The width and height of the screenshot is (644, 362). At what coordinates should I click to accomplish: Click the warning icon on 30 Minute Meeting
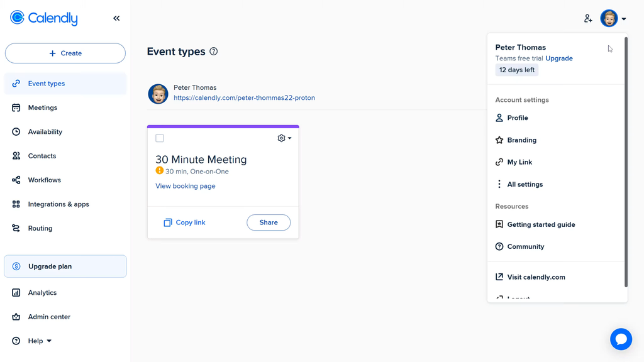[160, 171]
